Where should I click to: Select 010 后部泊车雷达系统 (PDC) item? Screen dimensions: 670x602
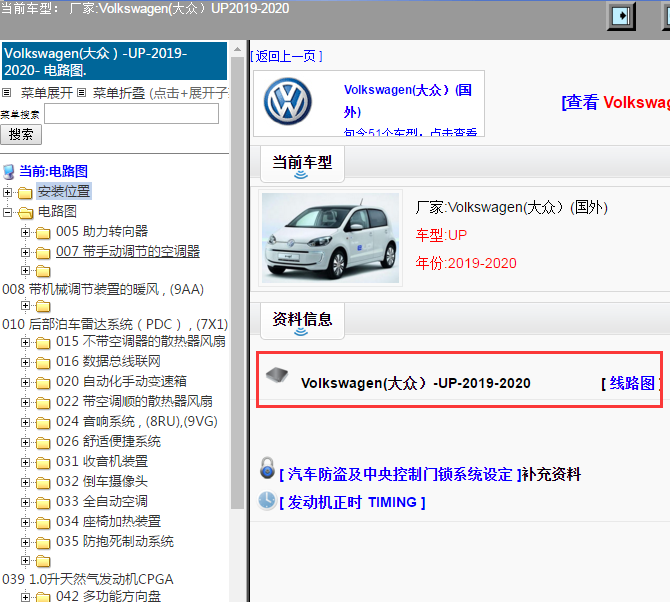(115, 324)
